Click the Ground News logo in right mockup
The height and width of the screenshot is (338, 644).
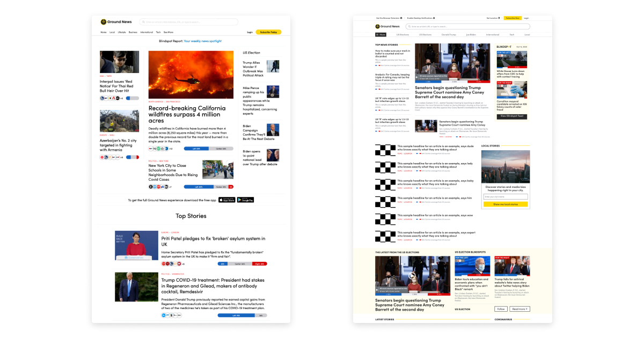[x=387, y=26]
